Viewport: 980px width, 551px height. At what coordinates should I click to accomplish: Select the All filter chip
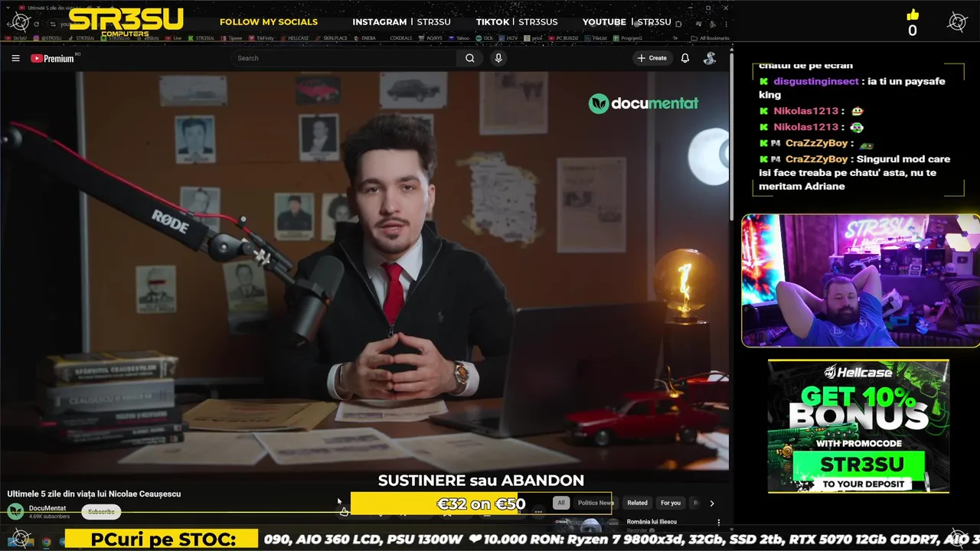point(561,503)
